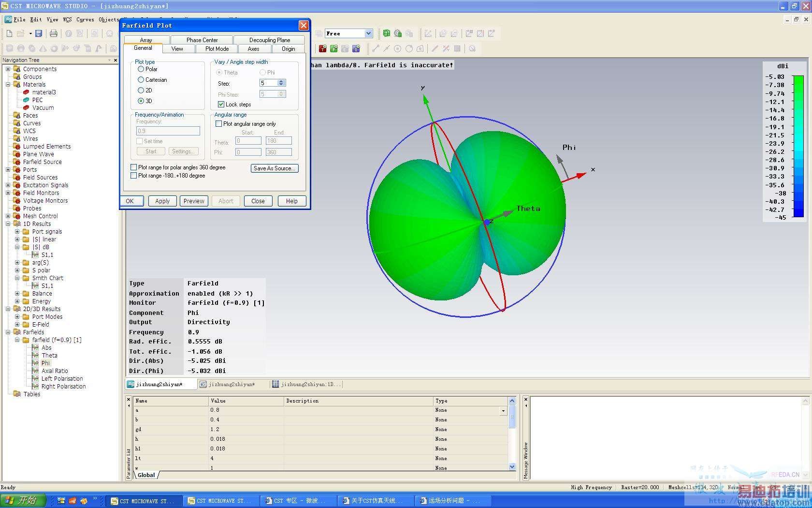Click the Apply button
Viewport: 812px width, 508px height.
[x=162, y=201]
